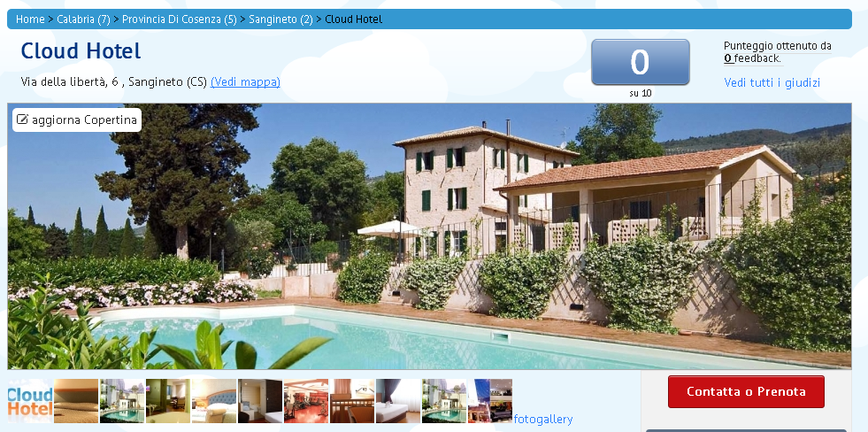
Task: Click the blue score box showing 0
Action: (x=640, y=62)
